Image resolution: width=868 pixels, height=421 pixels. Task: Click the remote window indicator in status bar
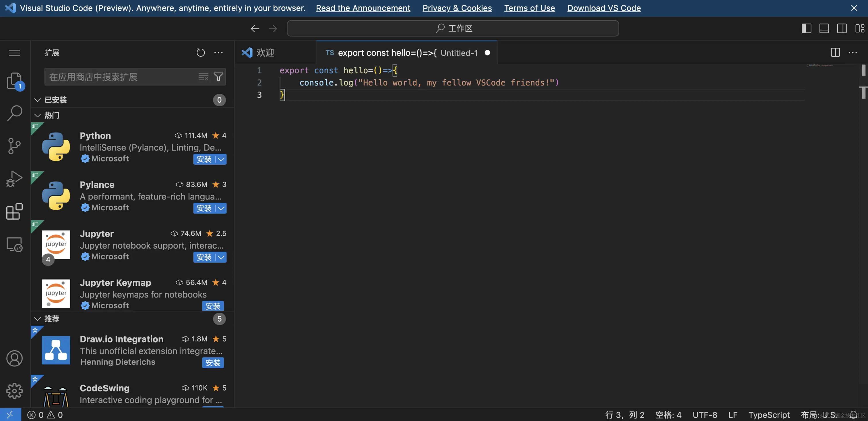(10, 415)
